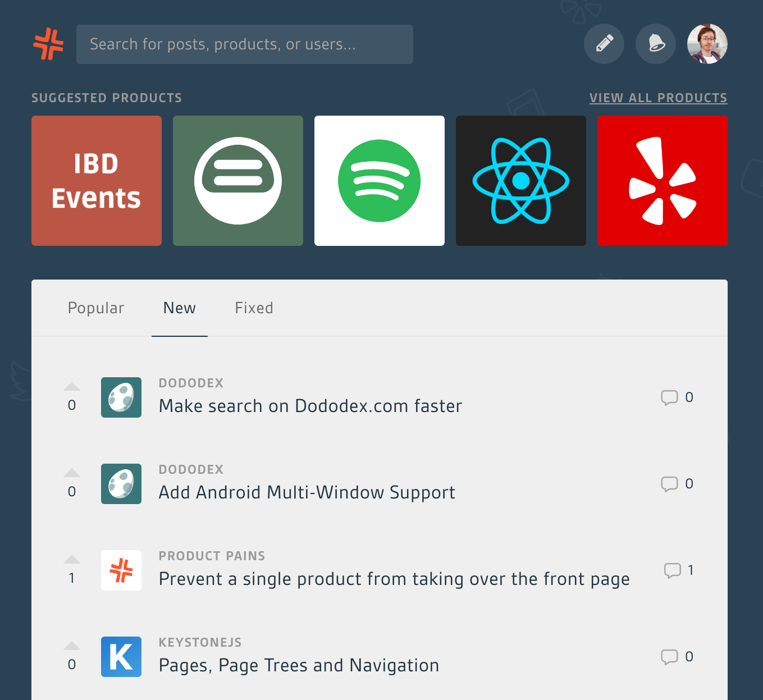Upvote Add Android Multi-Window Support

[x=72, y=473]
